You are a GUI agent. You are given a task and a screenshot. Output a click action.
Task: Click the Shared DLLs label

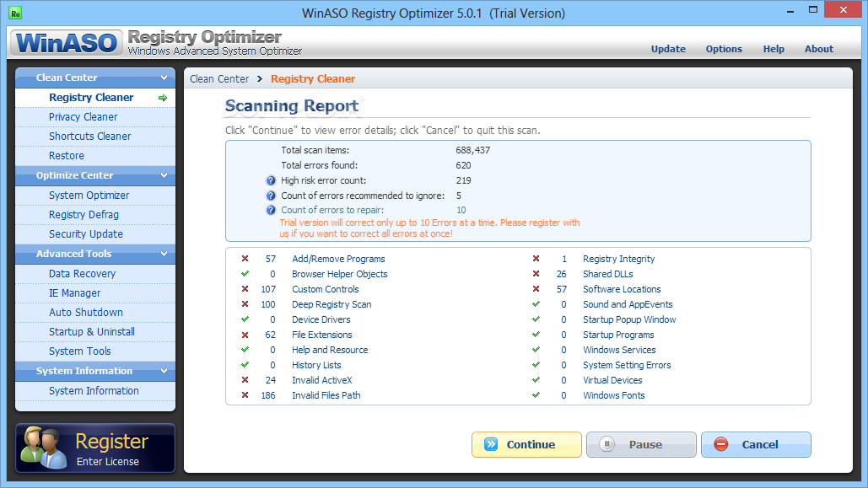coord(608,274)
